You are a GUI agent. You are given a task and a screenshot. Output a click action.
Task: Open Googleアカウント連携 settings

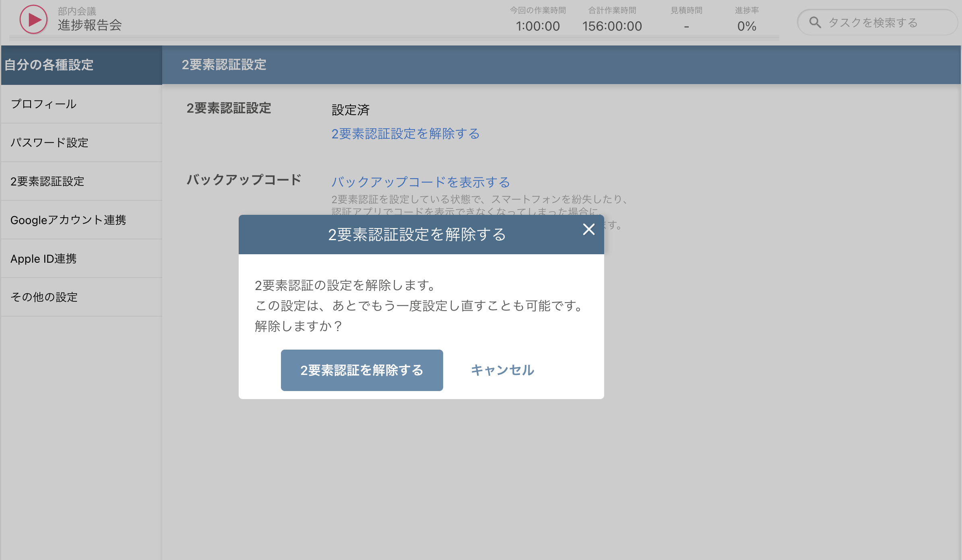(69, 220)
